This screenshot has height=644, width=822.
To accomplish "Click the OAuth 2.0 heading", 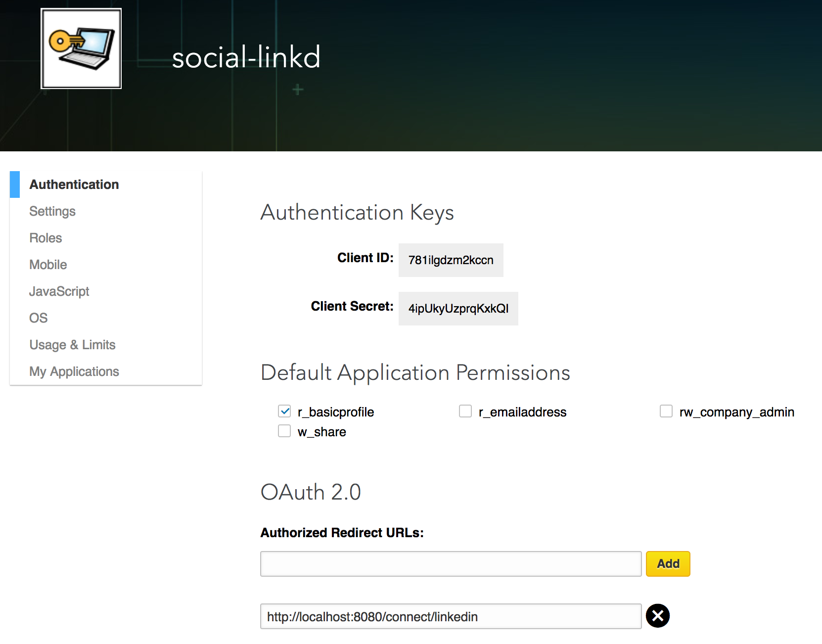I will pos(311,492).
